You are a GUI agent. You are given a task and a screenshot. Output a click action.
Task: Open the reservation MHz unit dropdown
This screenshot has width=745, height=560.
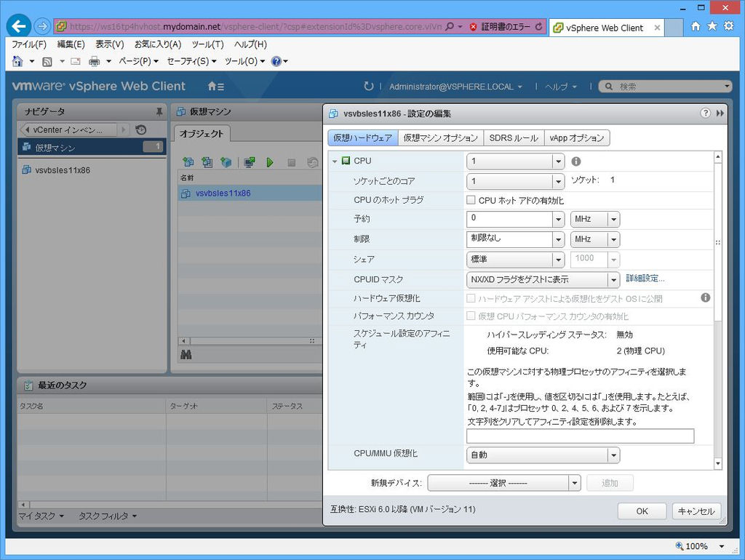click(x=595, y=219)
